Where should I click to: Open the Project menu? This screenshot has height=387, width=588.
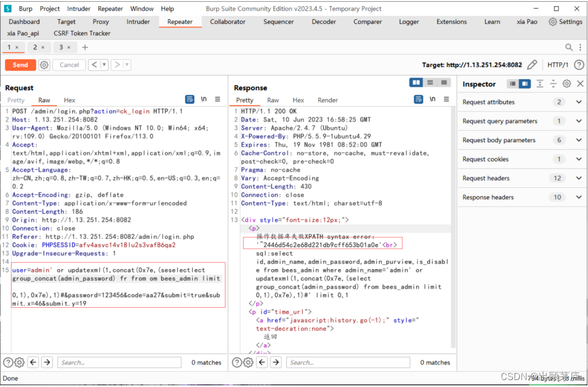coord(50,9)
